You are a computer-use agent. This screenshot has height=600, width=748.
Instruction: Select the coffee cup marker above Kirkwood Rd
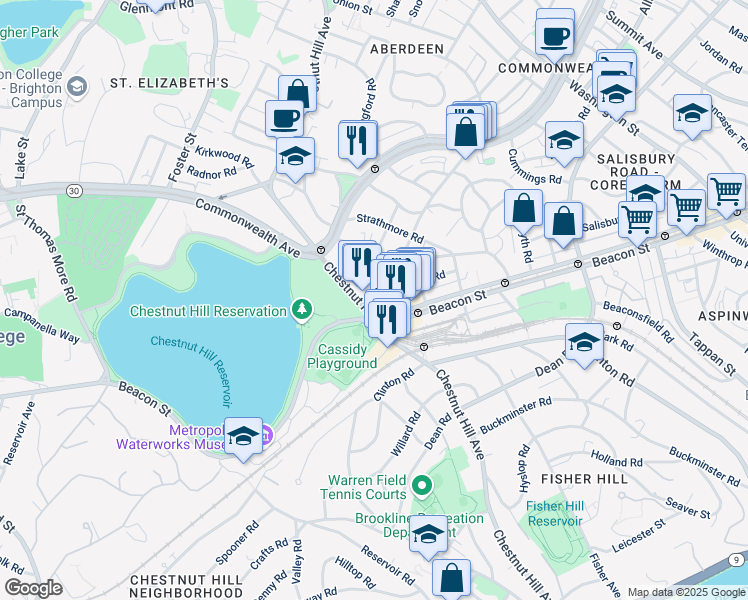pos(284,120)
